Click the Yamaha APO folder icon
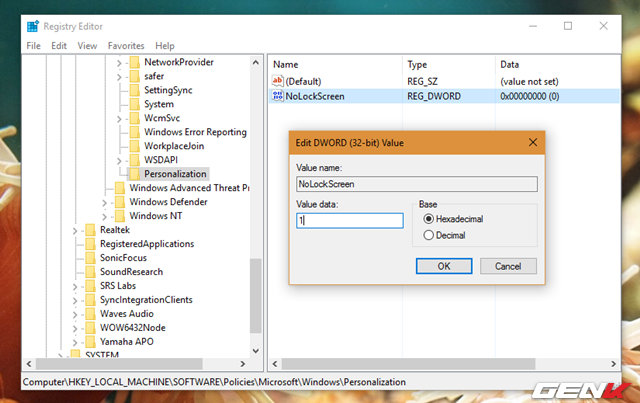This screenshot has width=640, height=403. click(x=91, y=342)
